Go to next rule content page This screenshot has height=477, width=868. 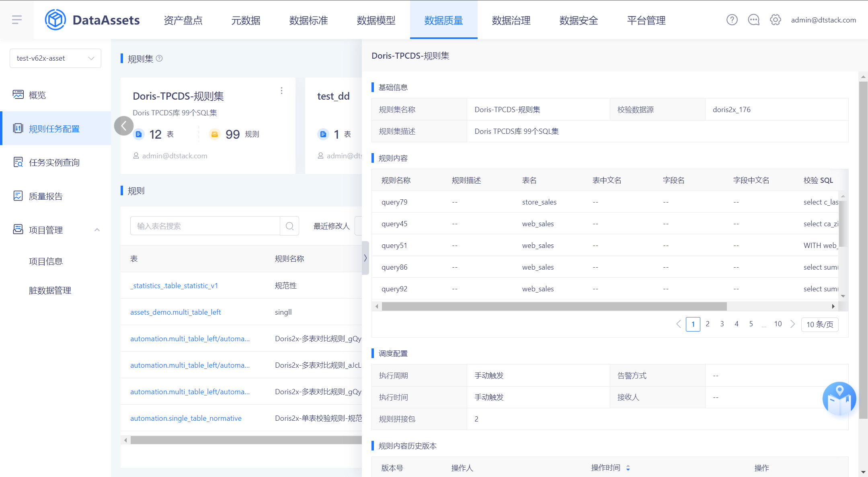[792, 324]
